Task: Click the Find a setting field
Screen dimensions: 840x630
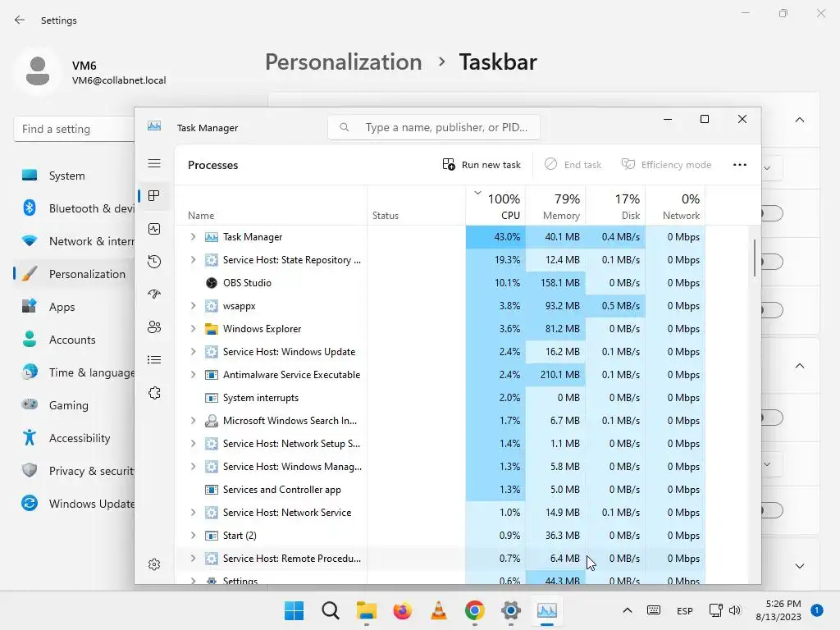Action: (x=74, y=129)
